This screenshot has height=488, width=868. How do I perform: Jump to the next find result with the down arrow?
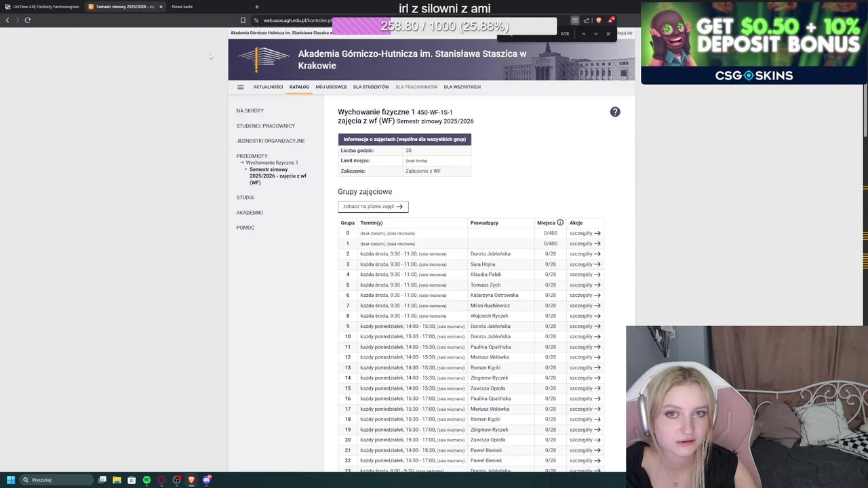(596, 33)
